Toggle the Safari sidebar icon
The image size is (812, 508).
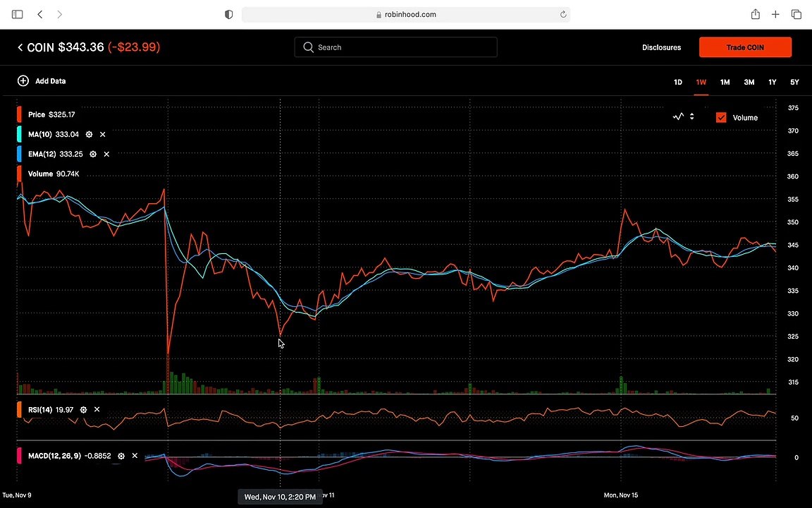17,15
